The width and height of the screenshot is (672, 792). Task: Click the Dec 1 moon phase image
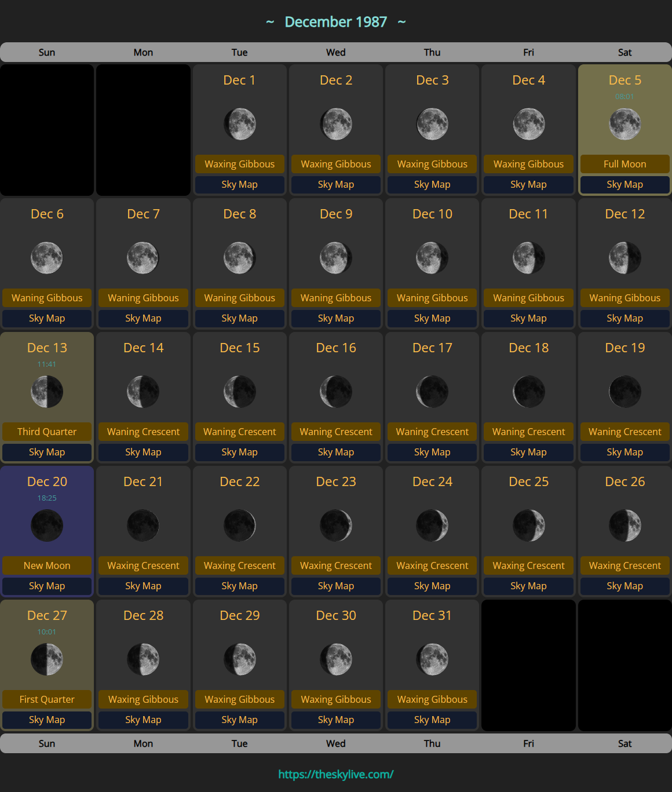240,124
